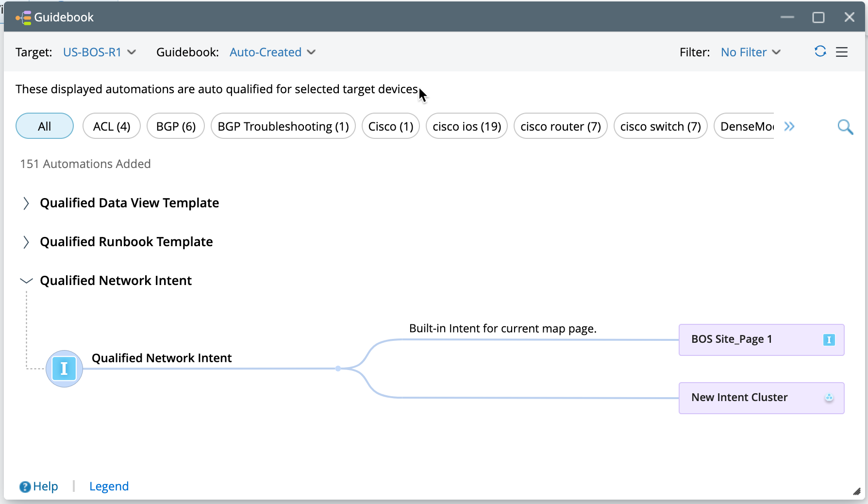This screenshot has height=504, width=868.
Task: Click the Help question mark icon
Action: click(x=25, y=487)
